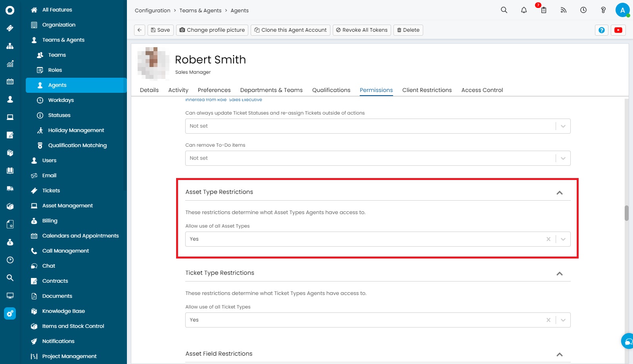Switch to the Qualifications tab

(331, 90)
